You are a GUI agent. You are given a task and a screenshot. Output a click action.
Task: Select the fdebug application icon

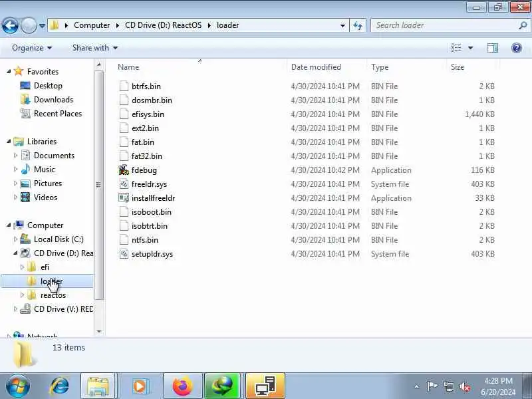[124, 170]
